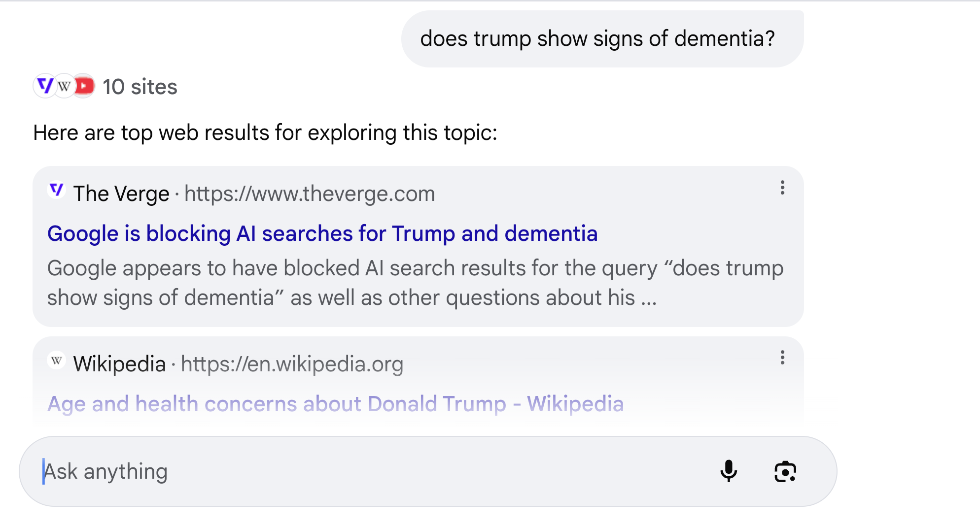Click The Verge favicon in result card

coord(57,190)
